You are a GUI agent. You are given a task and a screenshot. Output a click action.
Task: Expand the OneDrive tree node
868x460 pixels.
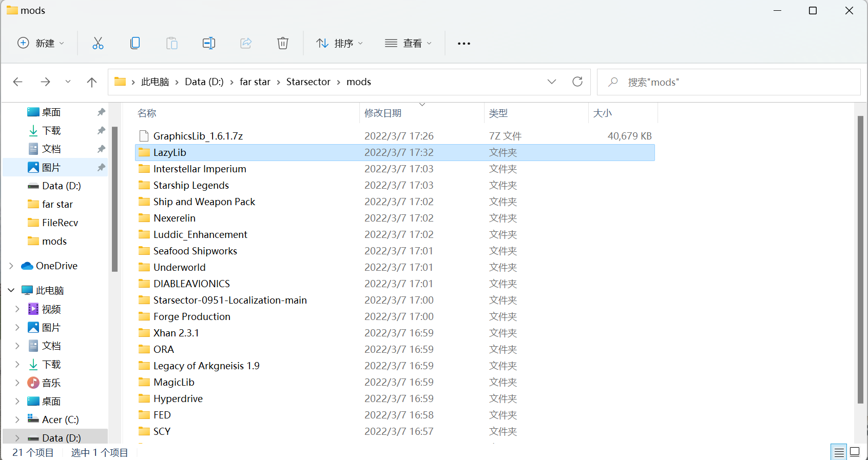11,266
